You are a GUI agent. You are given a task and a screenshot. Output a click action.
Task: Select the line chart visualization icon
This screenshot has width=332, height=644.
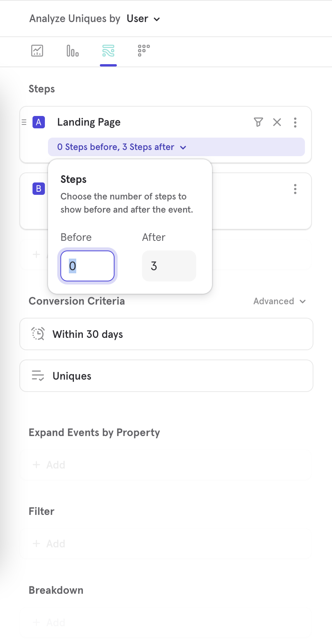(37, 51)
